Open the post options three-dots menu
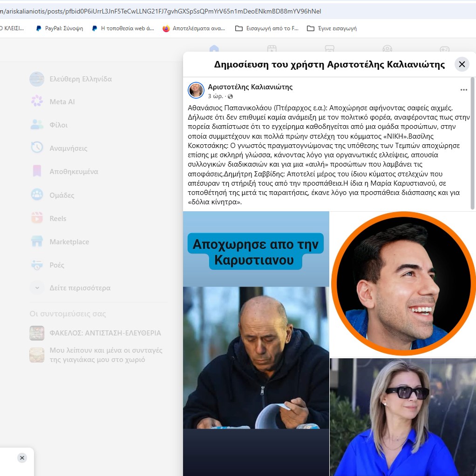Image resolution: width=476 pixels, height=476 pixels. click(x=463, y=90)
